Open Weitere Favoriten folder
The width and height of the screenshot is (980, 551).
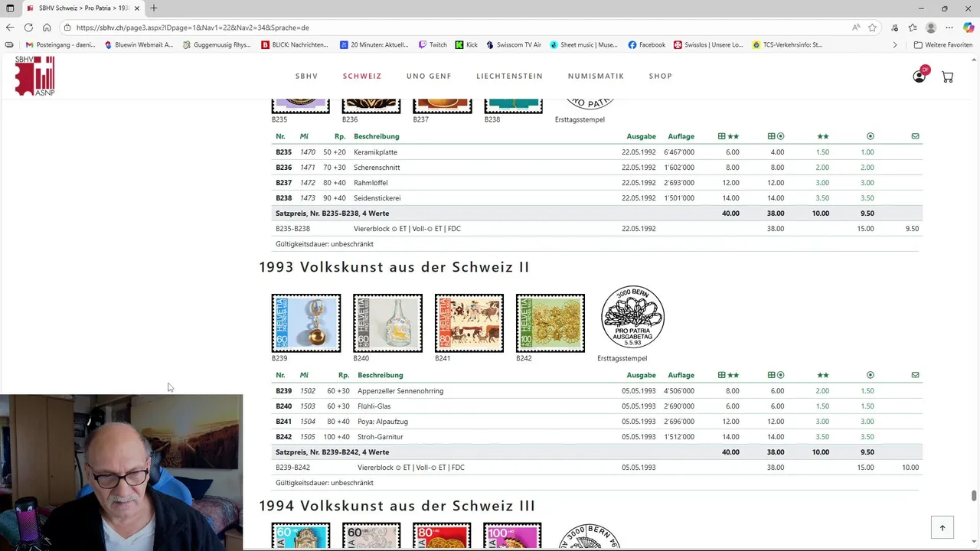coord(943,45)
